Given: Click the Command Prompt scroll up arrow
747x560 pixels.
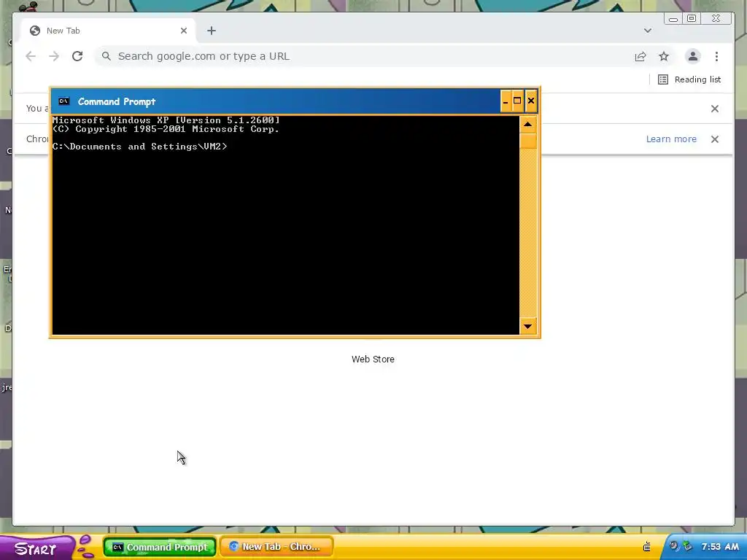Looking at the screenshot, I should tap(528, 124).
